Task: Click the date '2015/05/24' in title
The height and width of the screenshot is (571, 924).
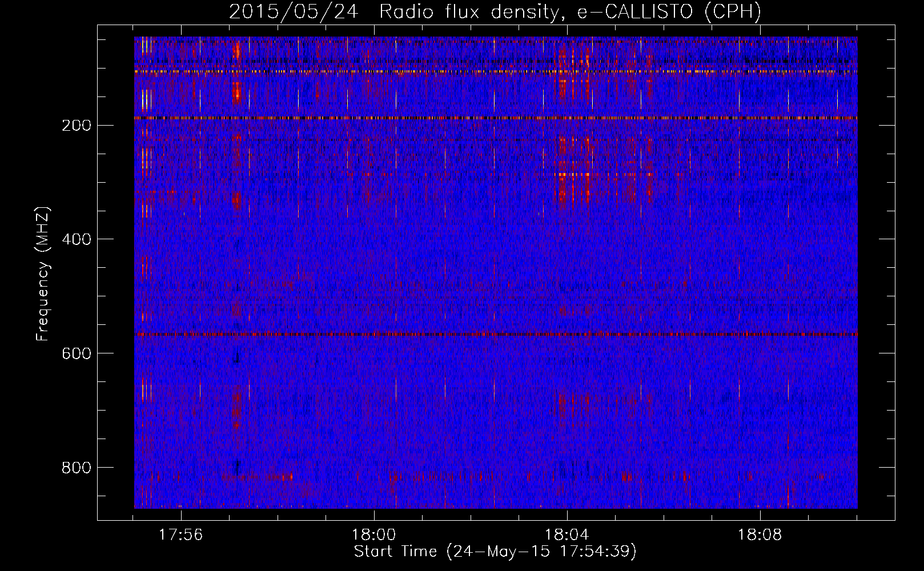Action: 294,12
